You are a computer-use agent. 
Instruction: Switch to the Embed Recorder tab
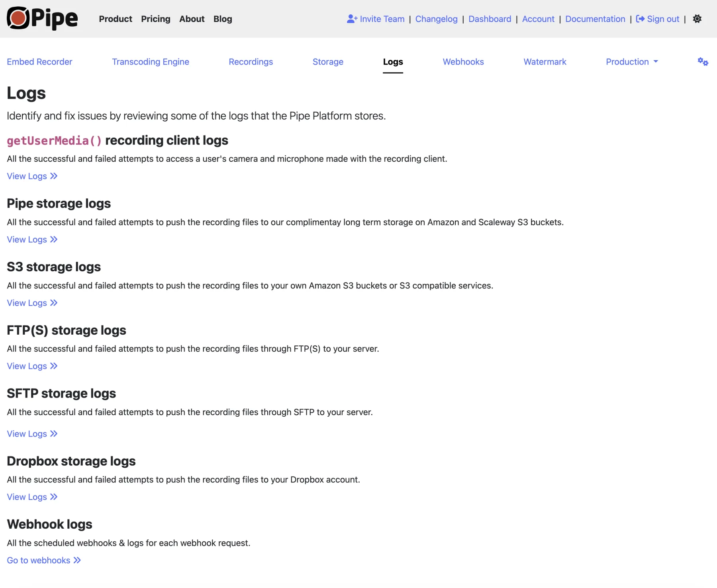tap(39, 62)
